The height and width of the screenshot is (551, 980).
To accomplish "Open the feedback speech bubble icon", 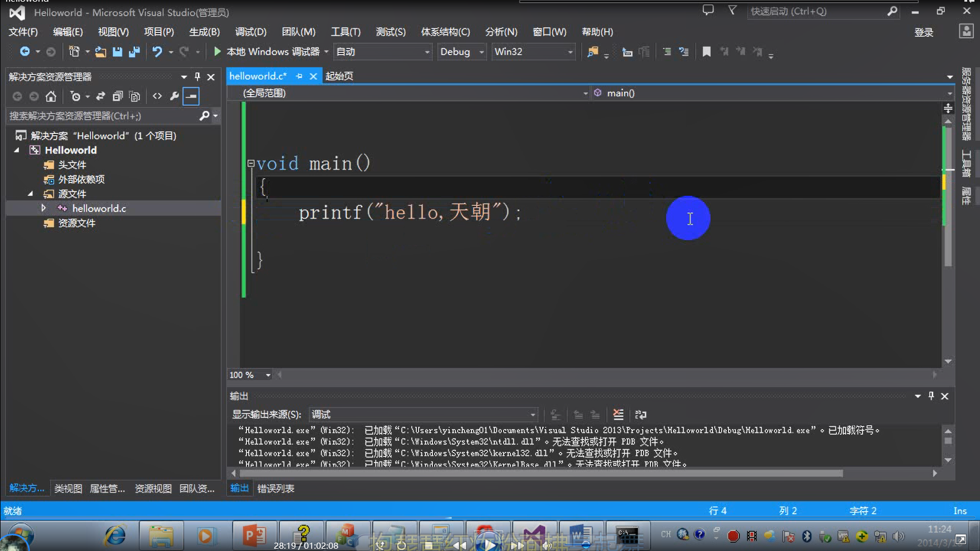I will tap(708, 11).
